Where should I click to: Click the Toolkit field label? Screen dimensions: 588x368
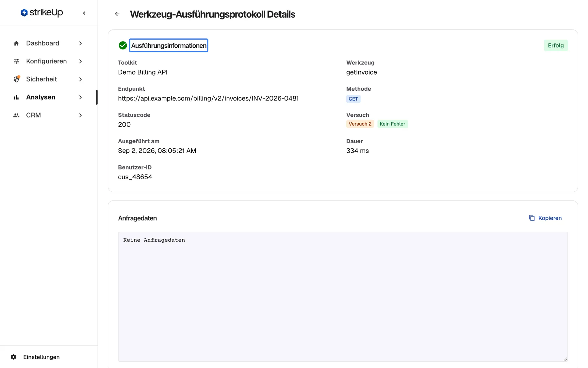(x=127, y=63)
